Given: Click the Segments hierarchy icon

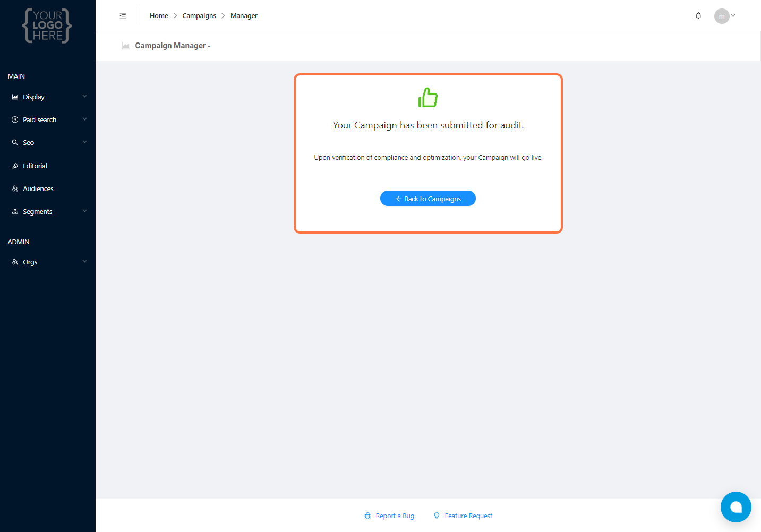Looking at the screenshot, I should pos(15,212).
